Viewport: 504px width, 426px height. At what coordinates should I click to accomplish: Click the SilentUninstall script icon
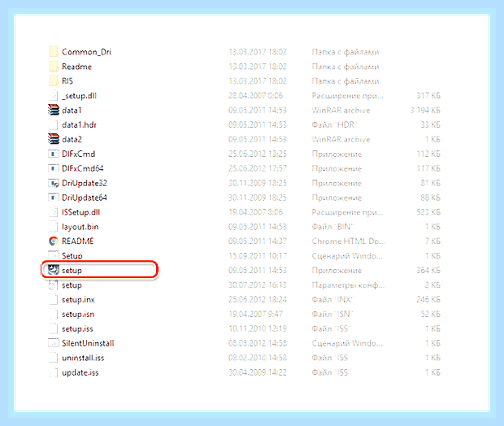click(x=54, y=343)
